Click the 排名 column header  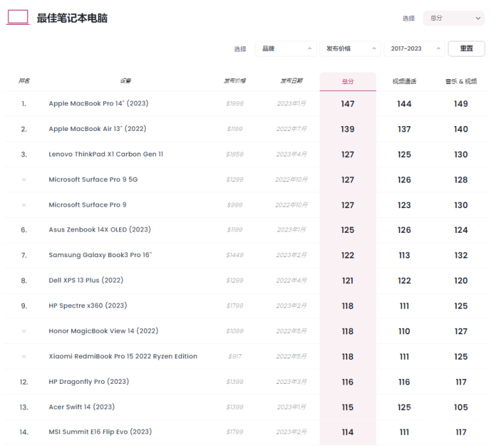[x=24, y=81]
